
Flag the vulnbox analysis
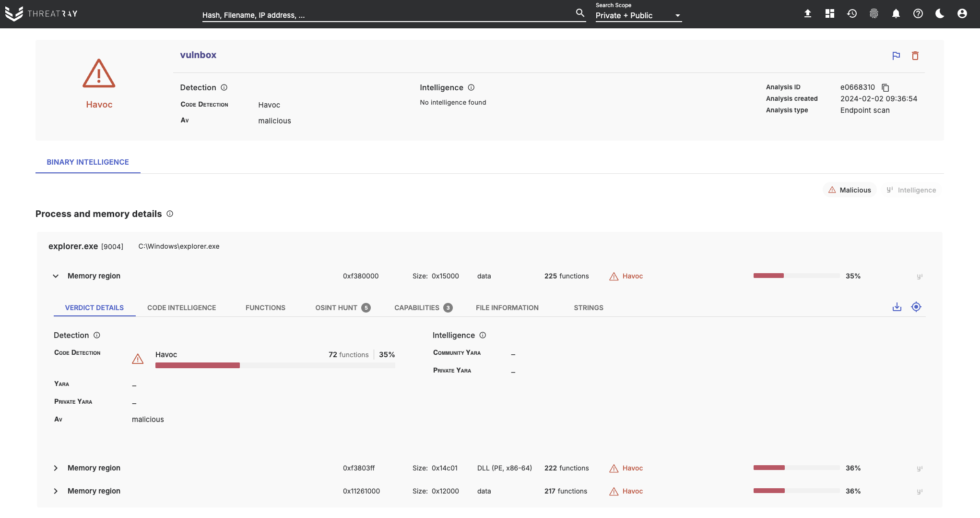click(896, 56)
